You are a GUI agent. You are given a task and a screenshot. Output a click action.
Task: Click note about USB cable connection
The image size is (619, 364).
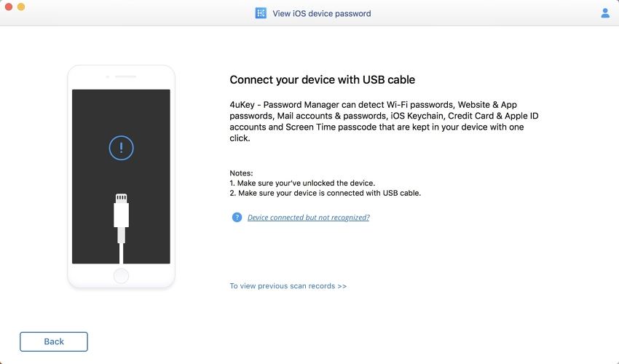pos(326,193)
